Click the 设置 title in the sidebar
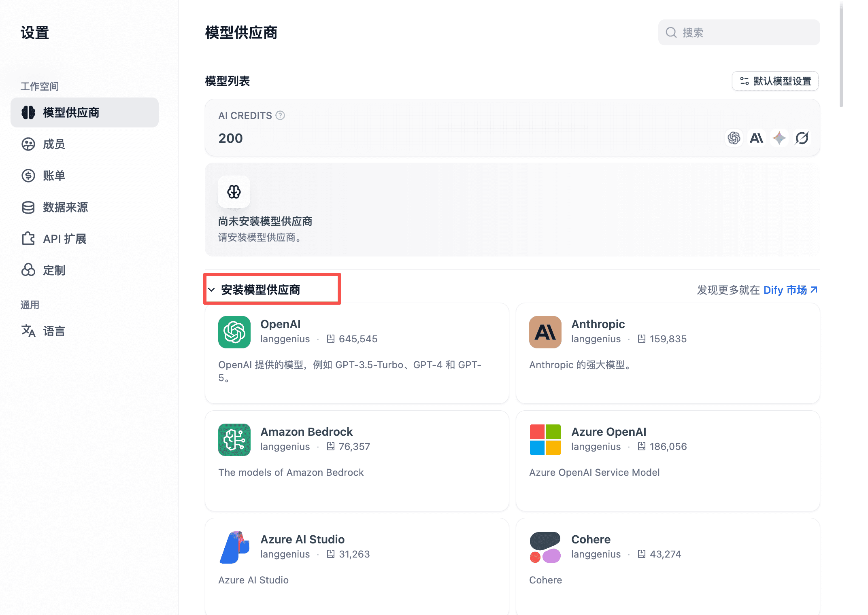This screenshot has width=868, height=615. coord(35,32)
